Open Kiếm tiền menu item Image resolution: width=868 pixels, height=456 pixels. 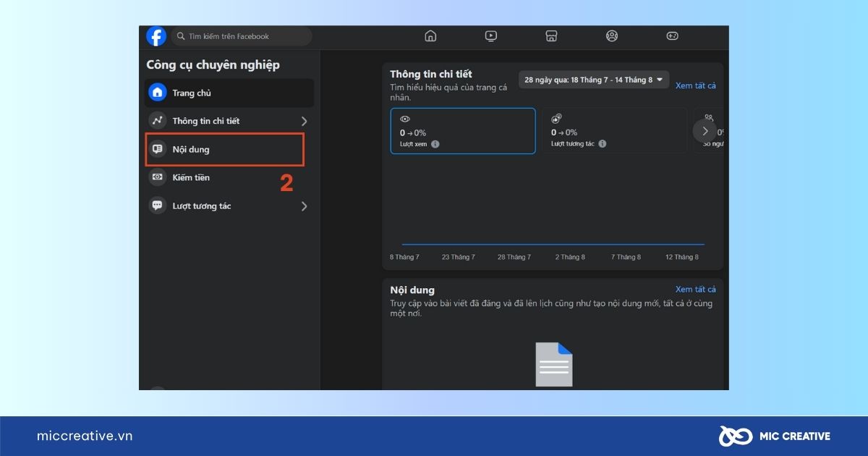tap(230, 177)
